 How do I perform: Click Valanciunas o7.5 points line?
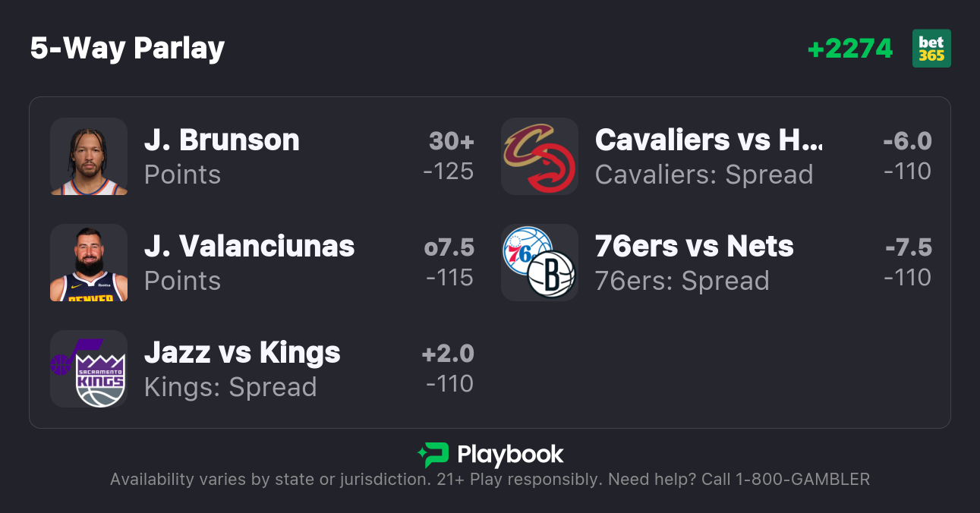click(449, 247)
